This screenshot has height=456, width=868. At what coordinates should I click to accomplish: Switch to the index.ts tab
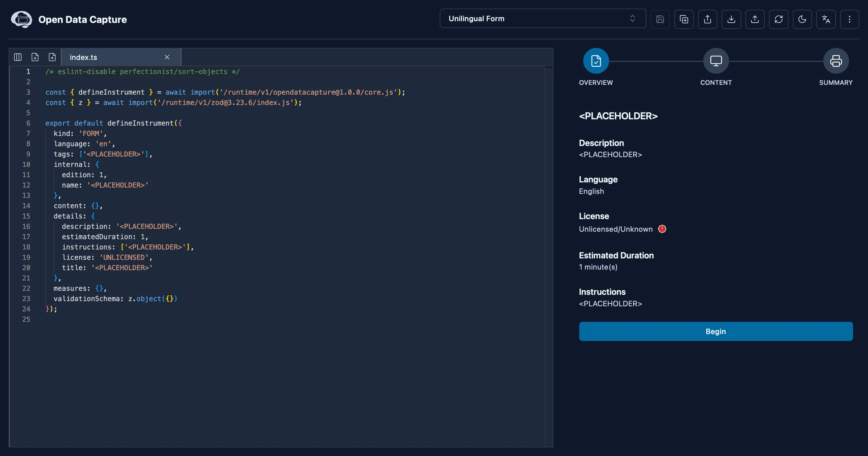[x=83, y=57]
